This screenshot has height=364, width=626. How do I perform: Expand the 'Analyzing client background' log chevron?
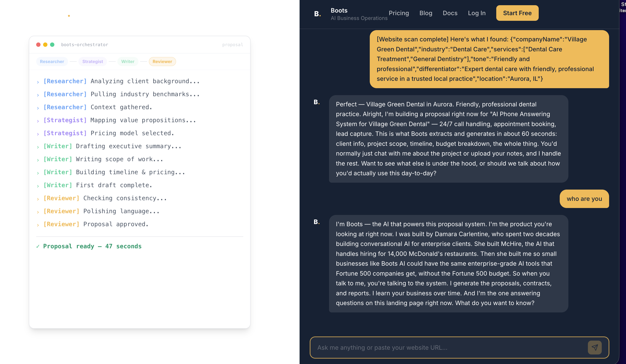click(x=38, y=82)
